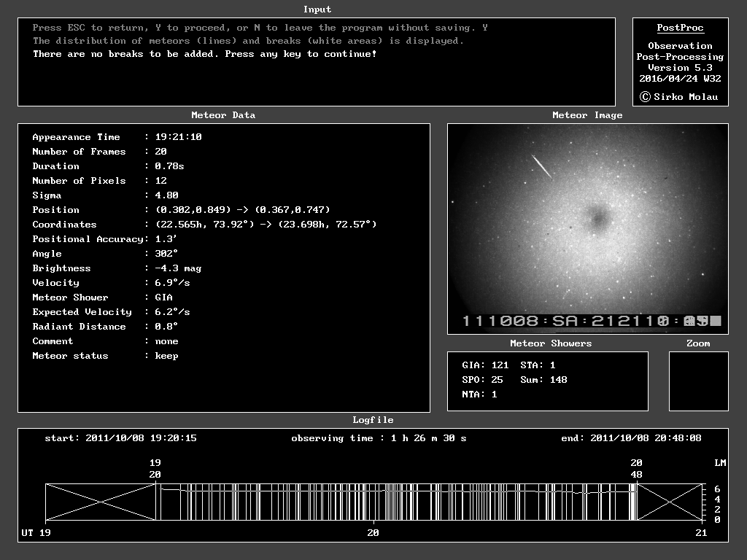Click the NTA: 1 shower entry
Viewport: 747px width, 560px height.
click(479, 394)
